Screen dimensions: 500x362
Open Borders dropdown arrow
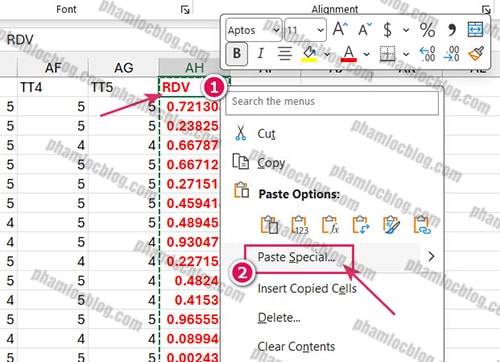click(x=406, y=54)
